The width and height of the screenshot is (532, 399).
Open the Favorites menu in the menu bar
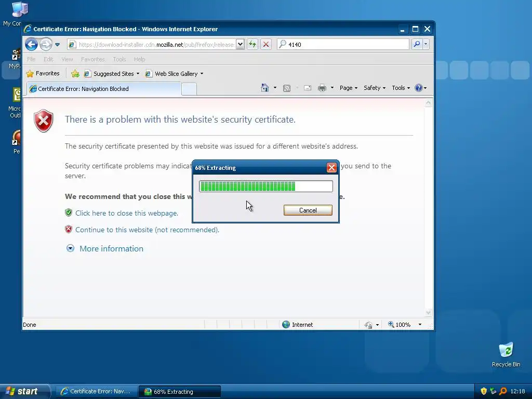(93, 59)
